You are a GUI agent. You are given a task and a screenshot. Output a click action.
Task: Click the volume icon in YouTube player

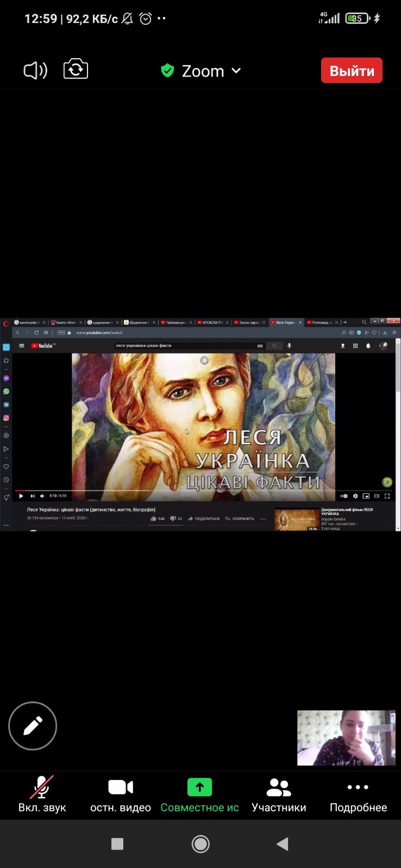tap(42, 496)
